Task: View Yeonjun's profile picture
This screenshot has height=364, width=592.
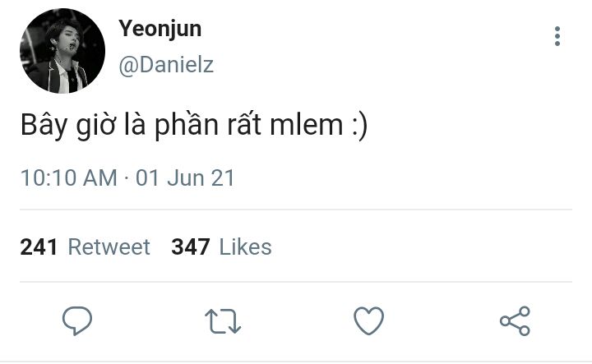Action: point(62,51)
